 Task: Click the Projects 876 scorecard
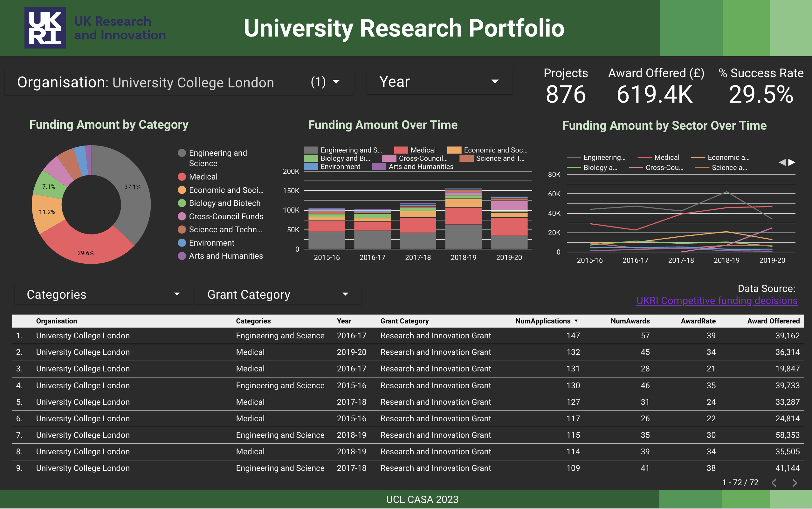tap(566, 87)
